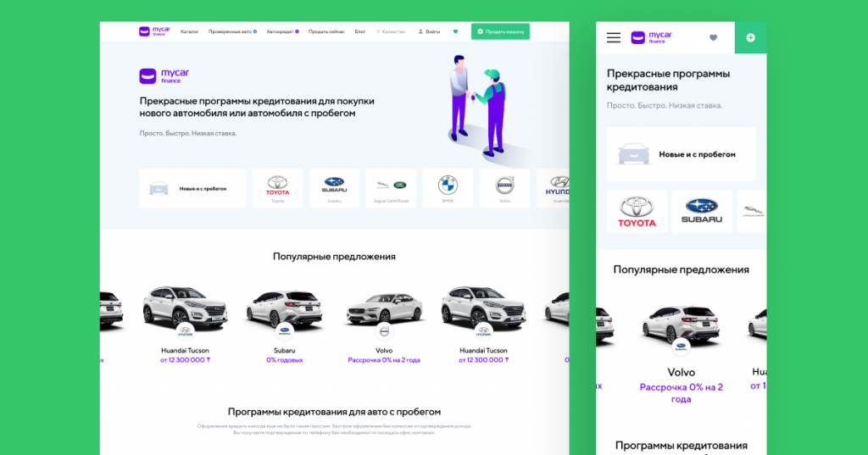
Task: Select Автокредит in the desktop navbar
Action: [280, 31]
